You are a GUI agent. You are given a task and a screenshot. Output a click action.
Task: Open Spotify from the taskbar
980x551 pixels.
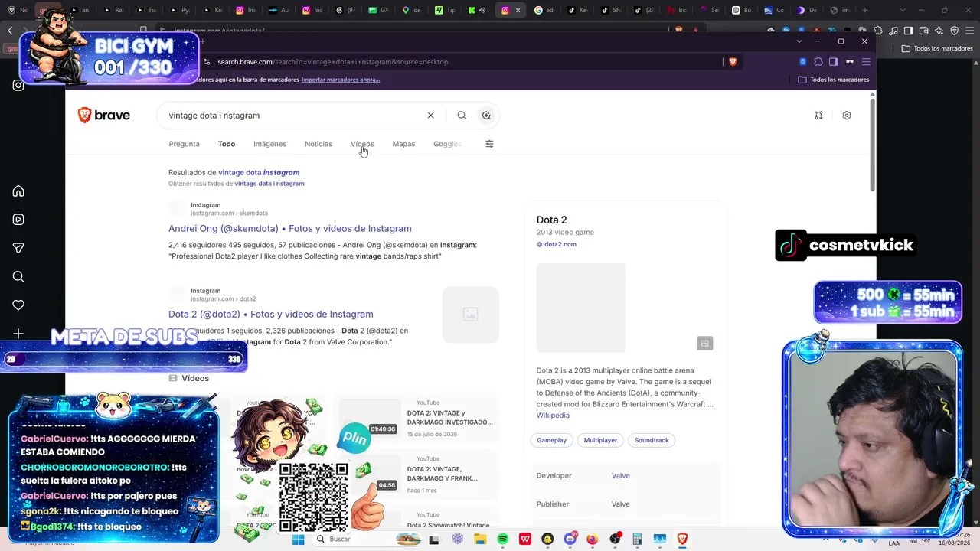[502, 540]
